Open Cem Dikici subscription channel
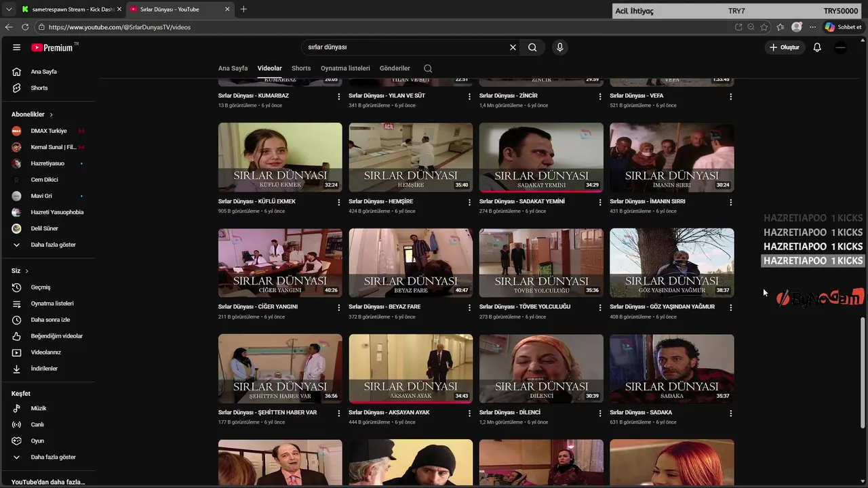Screen dimensions: 868x488 [44, 180]
